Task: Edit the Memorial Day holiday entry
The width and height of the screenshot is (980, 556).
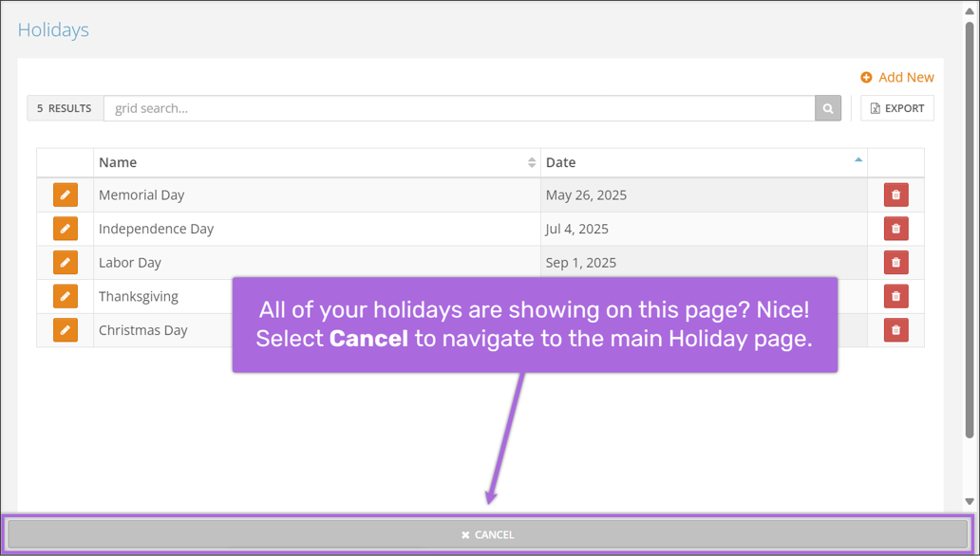Action: [65, 195]
